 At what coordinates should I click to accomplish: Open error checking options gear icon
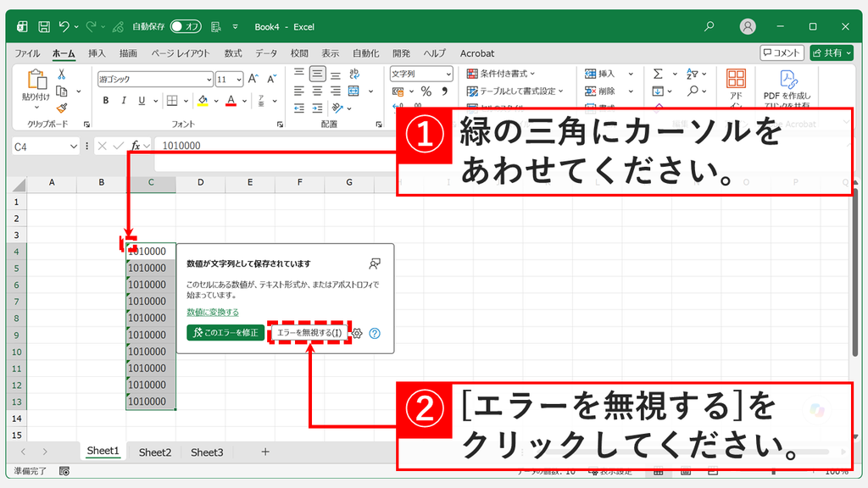[x=357, y=333]
